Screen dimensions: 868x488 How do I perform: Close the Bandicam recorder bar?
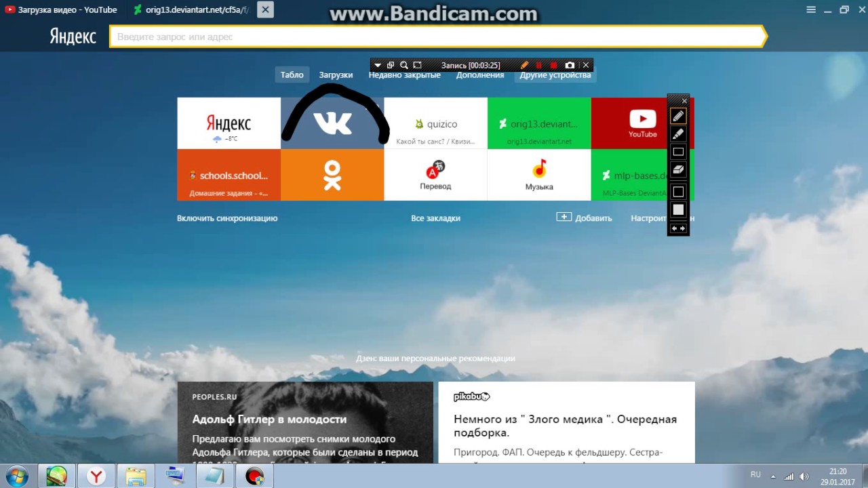click(587, 65)
